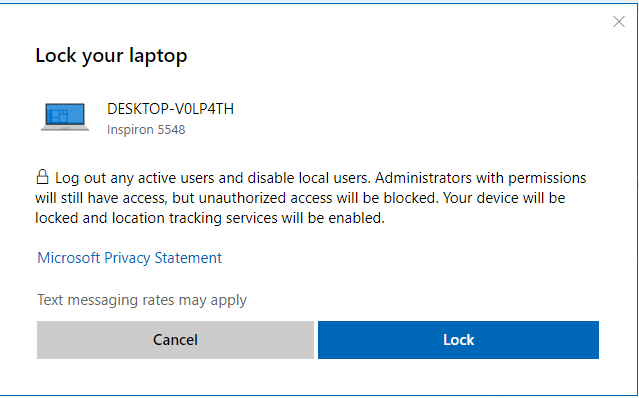
Task: Click 'Text messaging rates may apply' note
Action: click(142, 300)
